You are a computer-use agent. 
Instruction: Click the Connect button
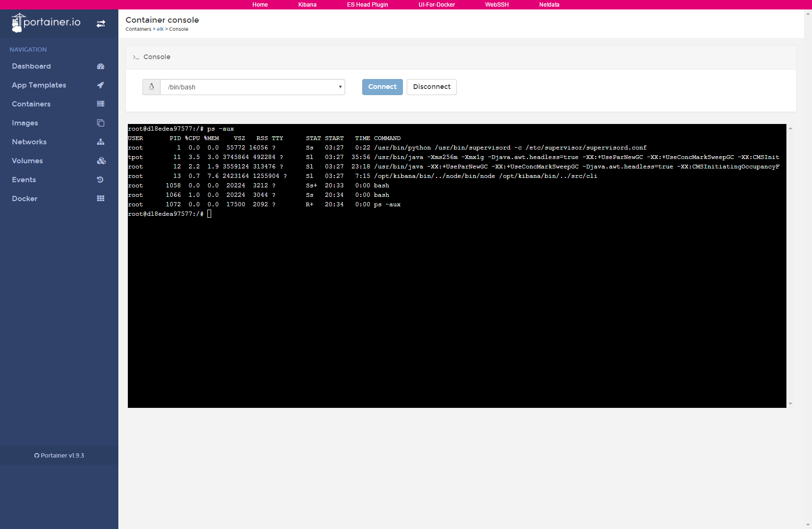[383, 87]
